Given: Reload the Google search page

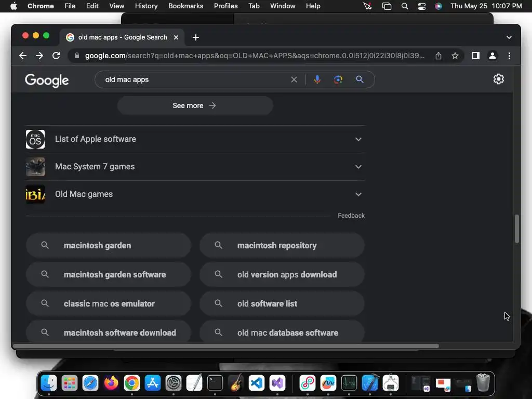Looking at the screenshot, I should (x=56, y=56).
